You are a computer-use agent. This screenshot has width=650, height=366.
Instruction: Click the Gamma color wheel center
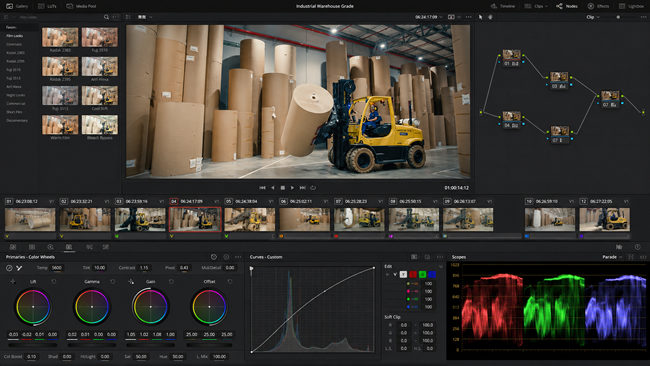92,307
